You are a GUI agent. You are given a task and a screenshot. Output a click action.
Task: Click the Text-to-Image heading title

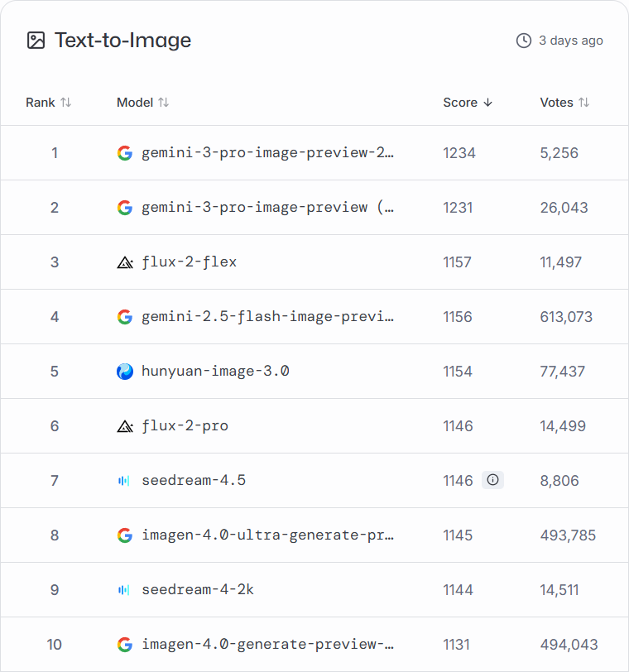click(x=122, y=40)
